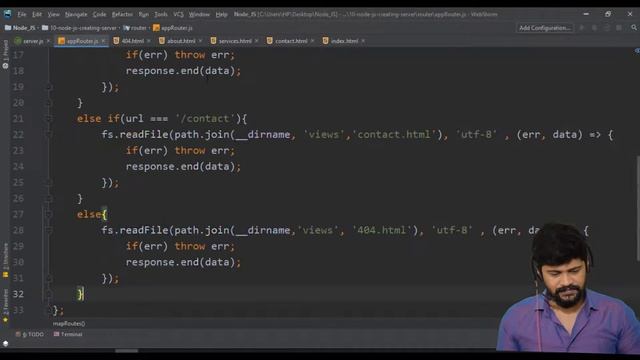
Task: Close the appRouter.js tab
Action: tap(103, 41)
